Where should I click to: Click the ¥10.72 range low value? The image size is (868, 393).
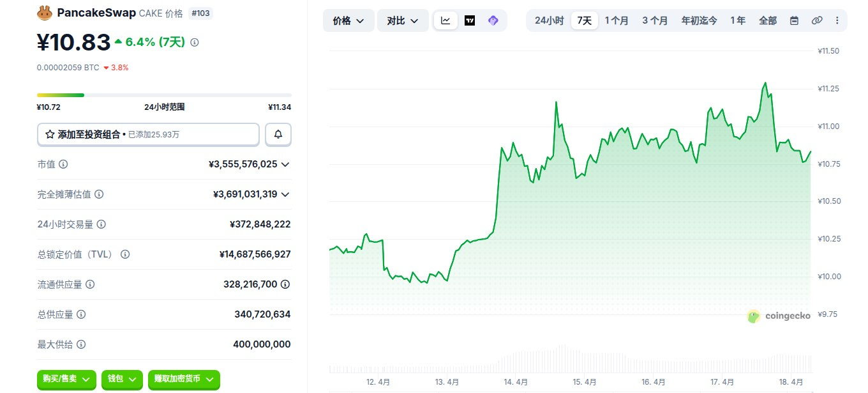49,107
